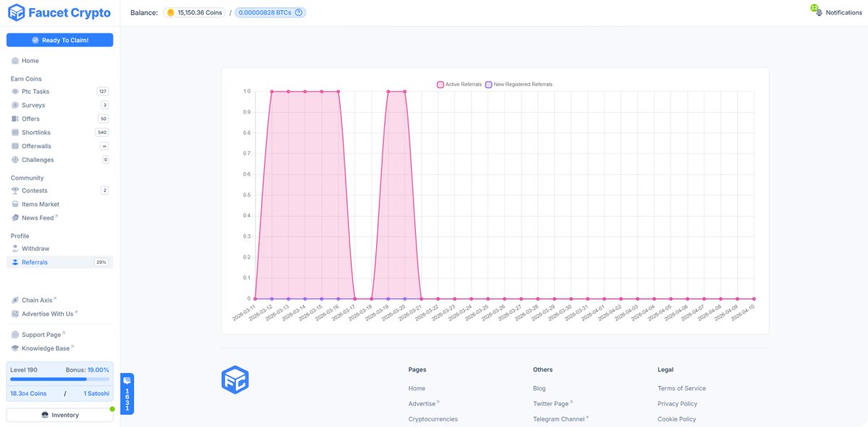Screen dimensions: 868x427
Task: Click the 1 Satoshi value
Action: 96,394
